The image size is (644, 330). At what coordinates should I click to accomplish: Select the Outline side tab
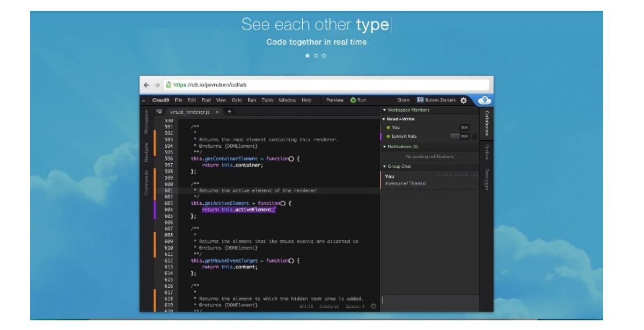pos(487,152)
